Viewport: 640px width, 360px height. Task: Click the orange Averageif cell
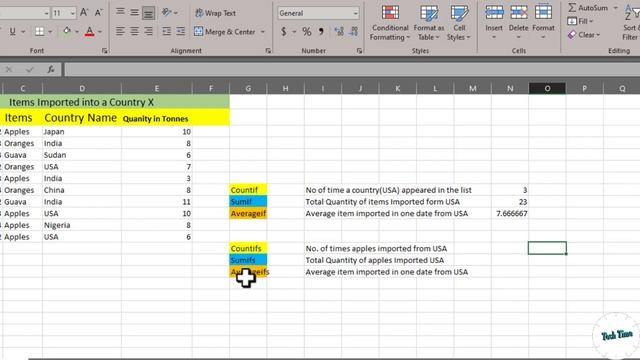248,213
